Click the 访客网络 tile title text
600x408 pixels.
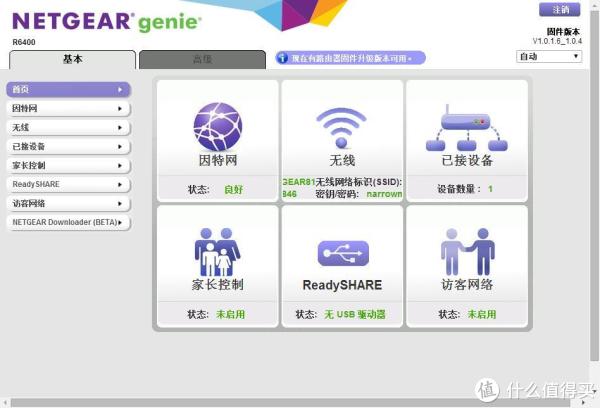pyautogui.click(x=467, y=284)
